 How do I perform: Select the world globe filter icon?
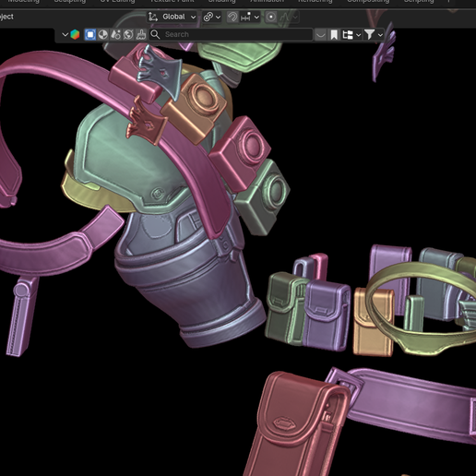coord(128,34)
